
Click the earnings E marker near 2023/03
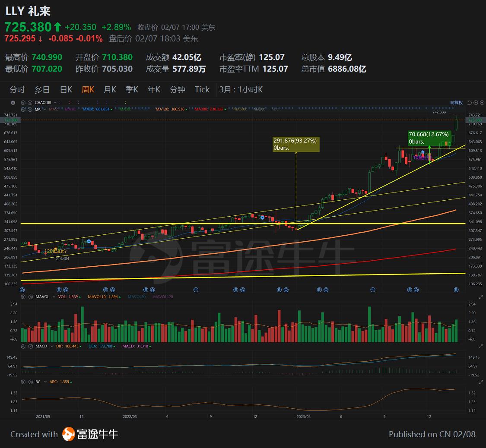pos(319,290)
